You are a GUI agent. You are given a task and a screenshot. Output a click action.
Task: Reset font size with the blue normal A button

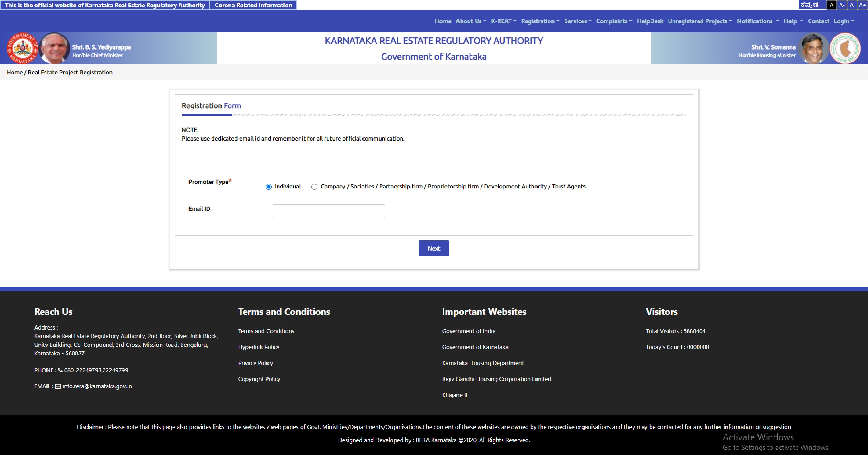851,5
